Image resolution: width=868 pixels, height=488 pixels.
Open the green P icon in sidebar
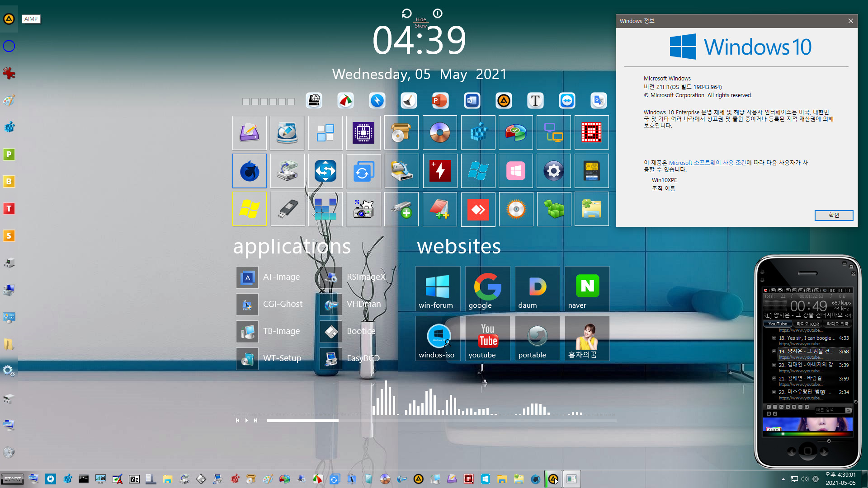[9, 155]
